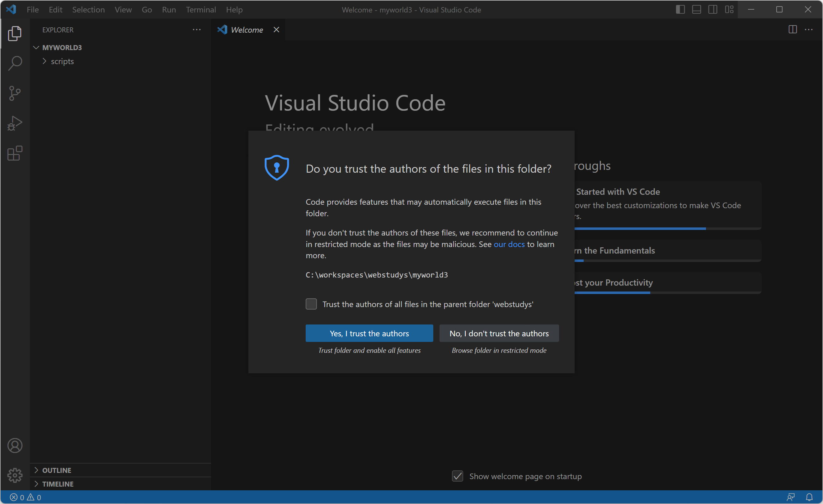Click errors and warnings count in status bar

point(26,497)
